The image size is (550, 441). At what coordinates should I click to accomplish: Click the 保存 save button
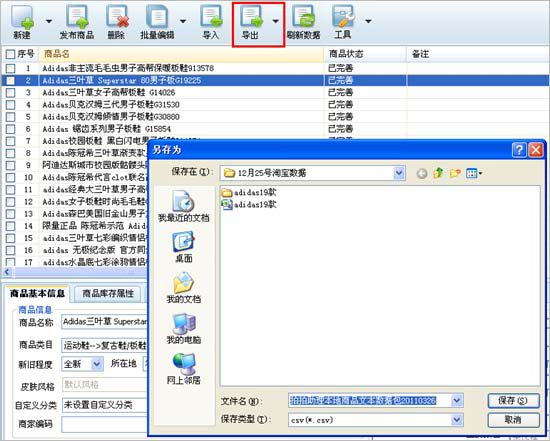513,400
